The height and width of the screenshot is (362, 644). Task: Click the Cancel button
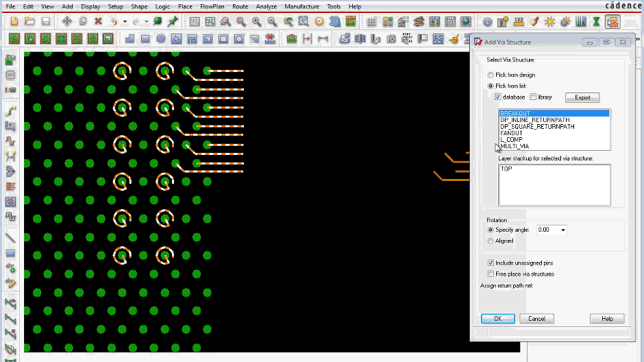[x=537, y=318]
